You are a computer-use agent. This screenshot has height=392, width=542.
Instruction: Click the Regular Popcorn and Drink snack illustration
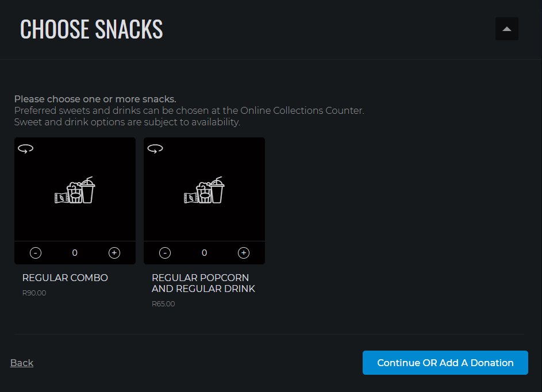(204, 190)
